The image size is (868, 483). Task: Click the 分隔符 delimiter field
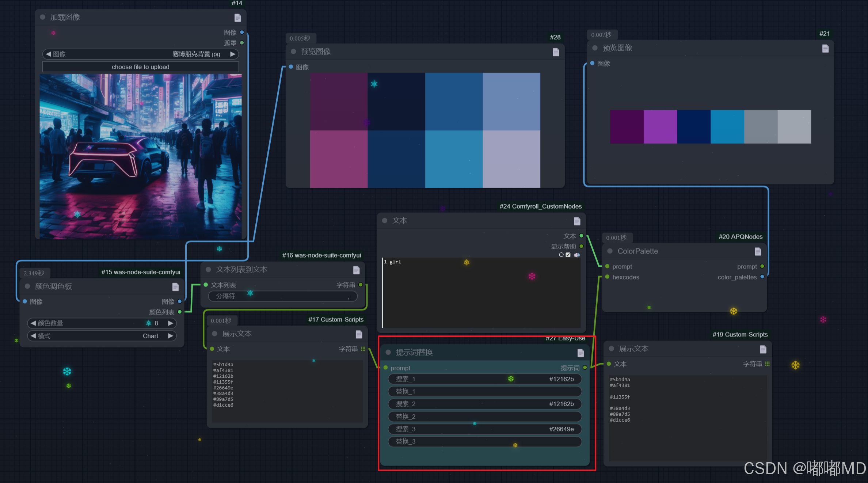[282, 296]
